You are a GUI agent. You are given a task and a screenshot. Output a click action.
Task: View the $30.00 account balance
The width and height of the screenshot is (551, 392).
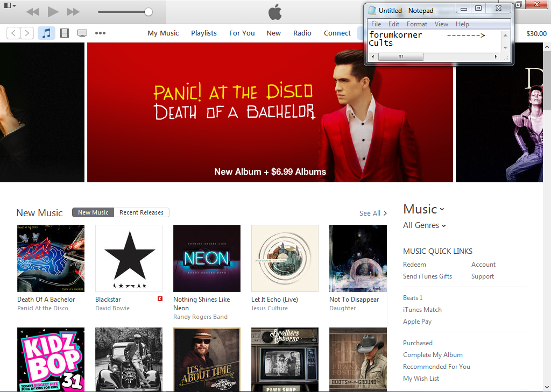tap(536, 34)
